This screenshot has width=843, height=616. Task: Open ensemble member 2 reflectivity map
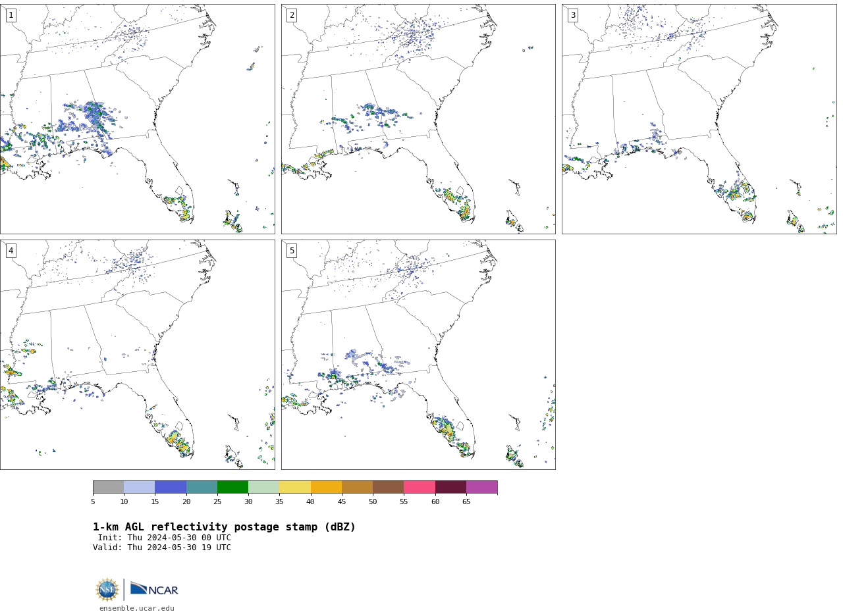(x=418, y=119)
